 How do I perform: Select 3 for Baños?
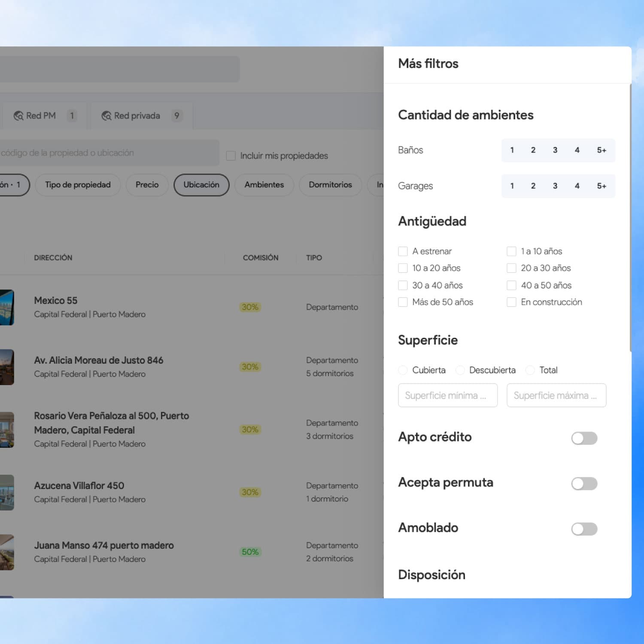(x=555, y=150)
